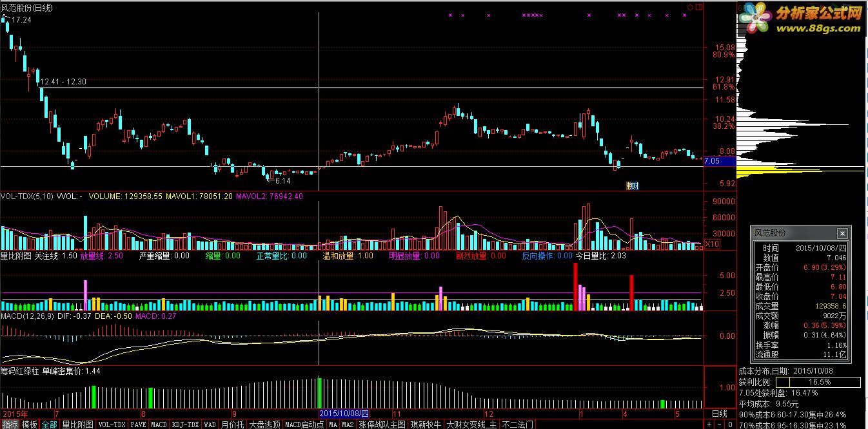The image size is (868, 429).
Task: Click the 风范股份(日线) chart title
Action: 28,7
